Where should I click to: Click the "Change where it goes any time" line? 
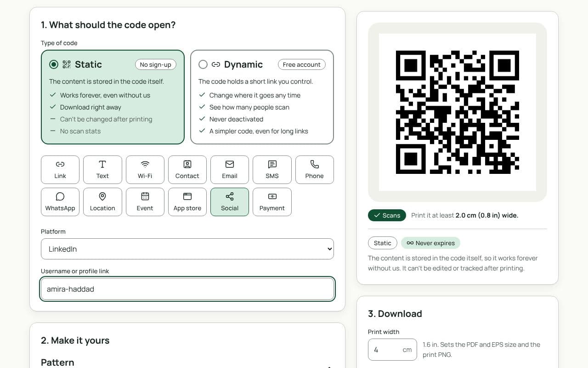[255, 95]
